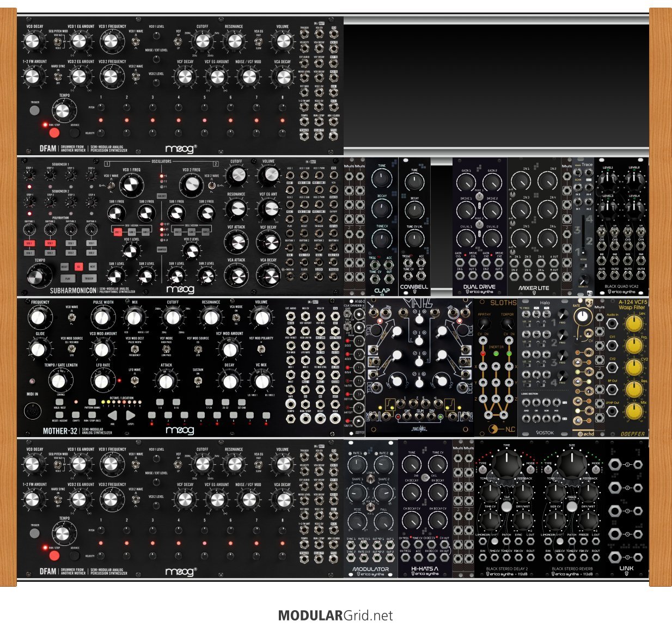The image size is (672, 627).
Task: Click the QUANTIZE button on Subharmonicon
Action: pyautogui.click(x=161, y=250)
